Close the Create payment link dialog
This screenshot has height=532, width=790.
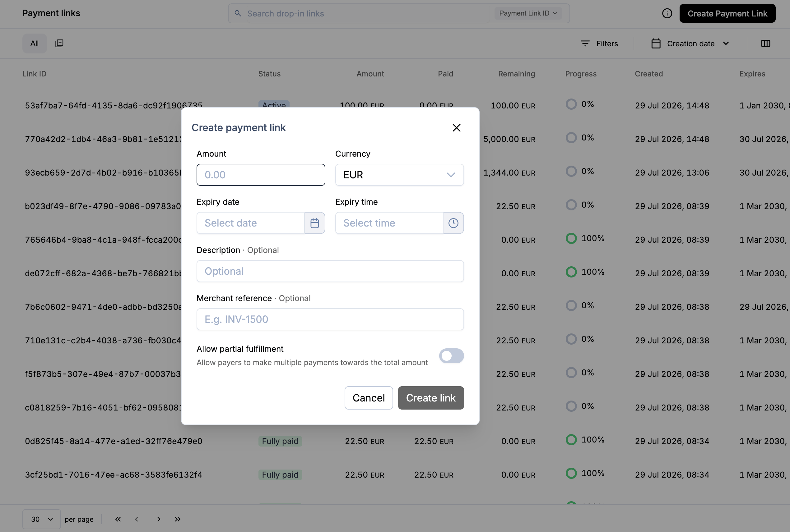pyautogui.click(x=456, y=128)
